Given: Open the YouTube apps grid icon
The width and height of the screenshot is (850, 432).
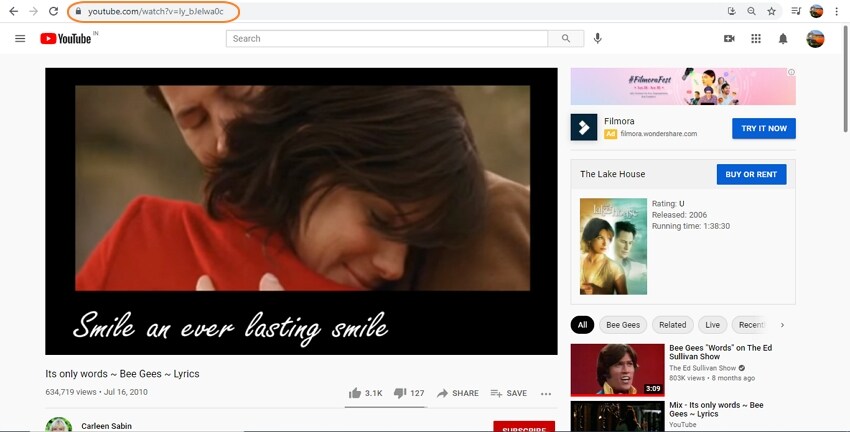Looking at the screenshot, I should [756, 38].
